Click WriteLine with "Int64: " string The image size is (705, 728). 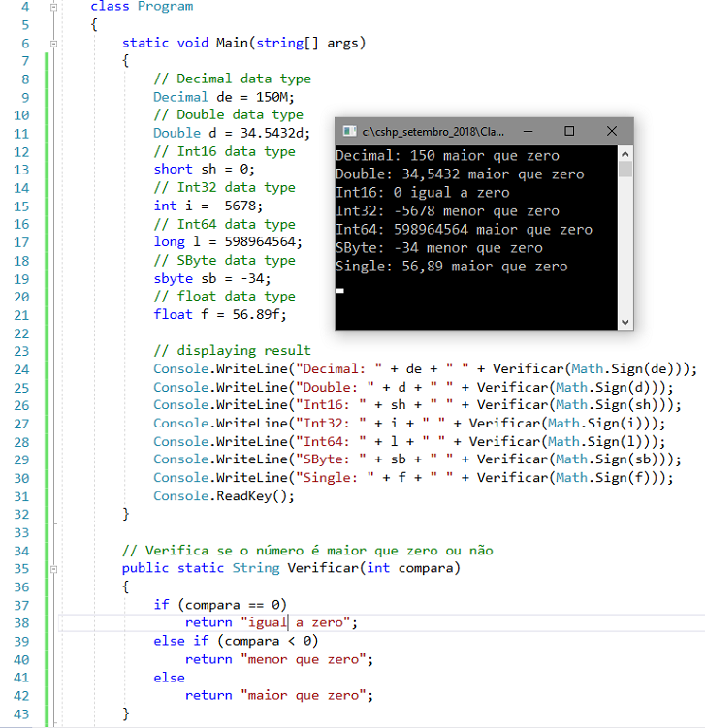(409, 441)
